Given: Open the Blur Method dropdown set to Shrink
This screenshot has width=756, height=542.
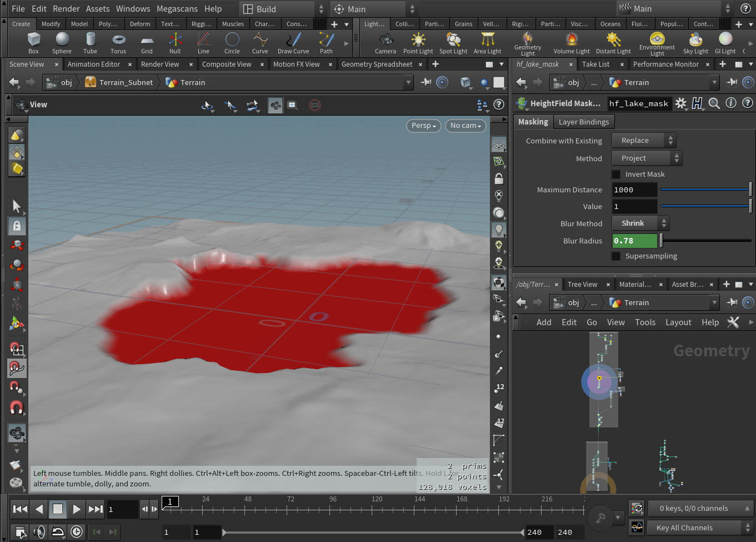Looking at the screenshot, I should click(640, 223).
